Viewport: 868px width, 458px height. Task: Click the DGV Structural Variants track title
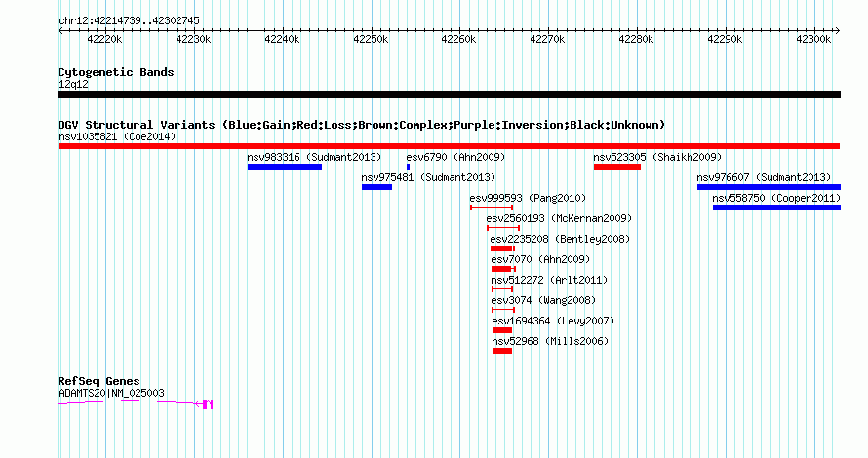tap(362, 125)
